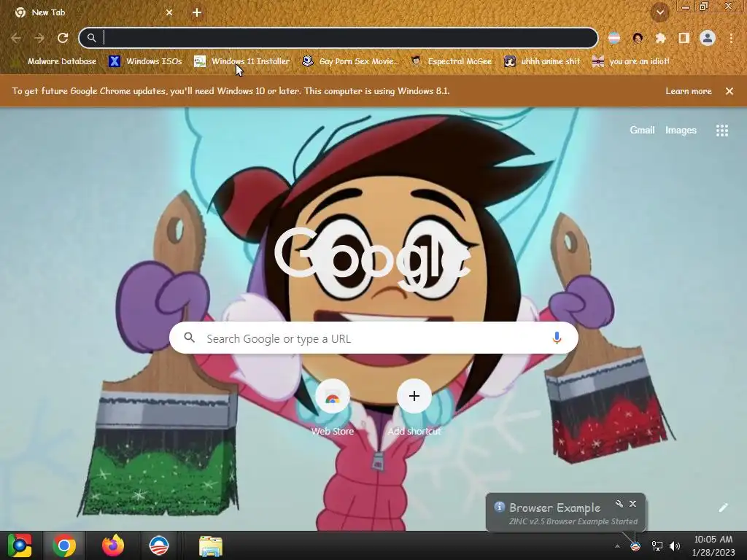Expand the tab search dropdown arrow
747x560 pixels.
pos(659,12)
